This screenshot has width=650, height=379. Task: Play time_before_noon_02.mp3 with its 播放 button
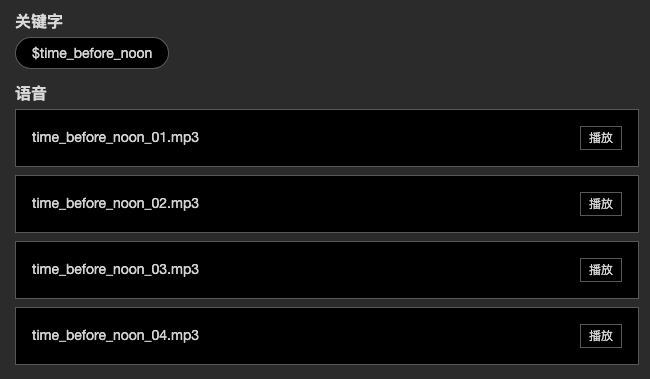pos(601,204)
